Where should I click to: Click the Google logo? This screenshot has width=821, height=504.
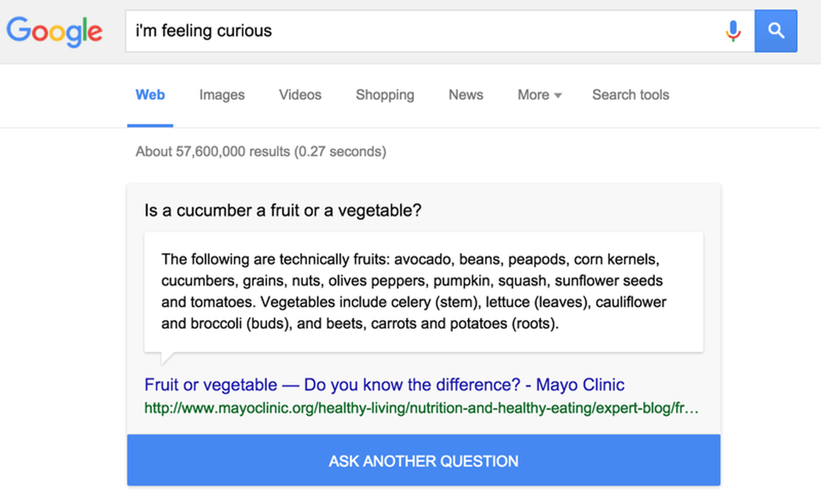click(x=55, y=32)
